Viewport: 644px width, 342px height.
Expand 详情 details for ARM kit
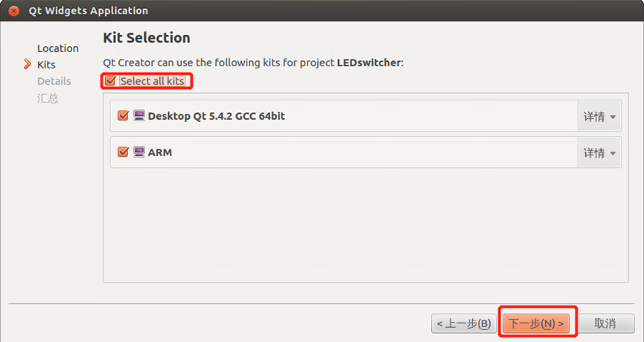point(599,153)
